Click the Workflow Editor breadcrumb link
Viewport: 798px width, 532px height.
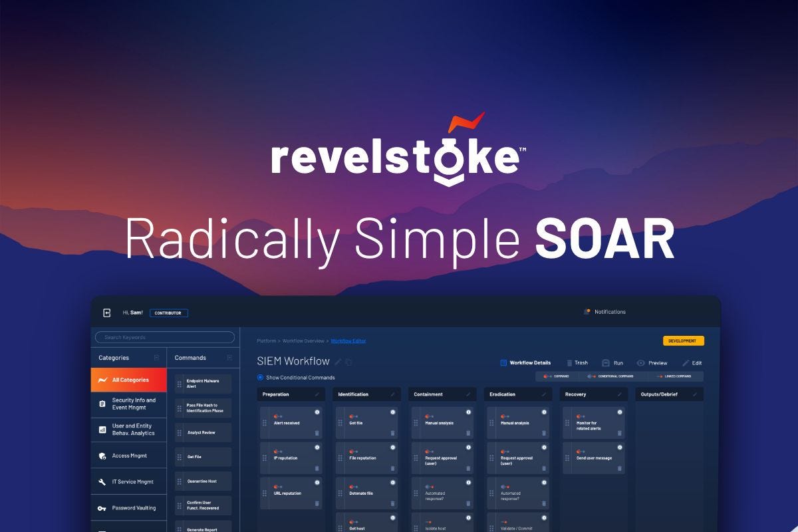pyautogui.click(x=348, y=341)
